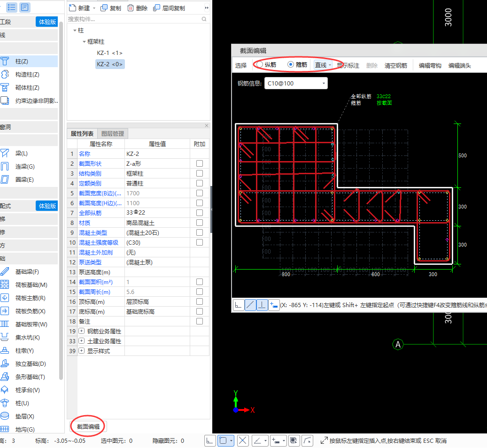487x448 pixels.
Task: Click the 桩承台(V) pile cap icon
Action: [5, 390]
